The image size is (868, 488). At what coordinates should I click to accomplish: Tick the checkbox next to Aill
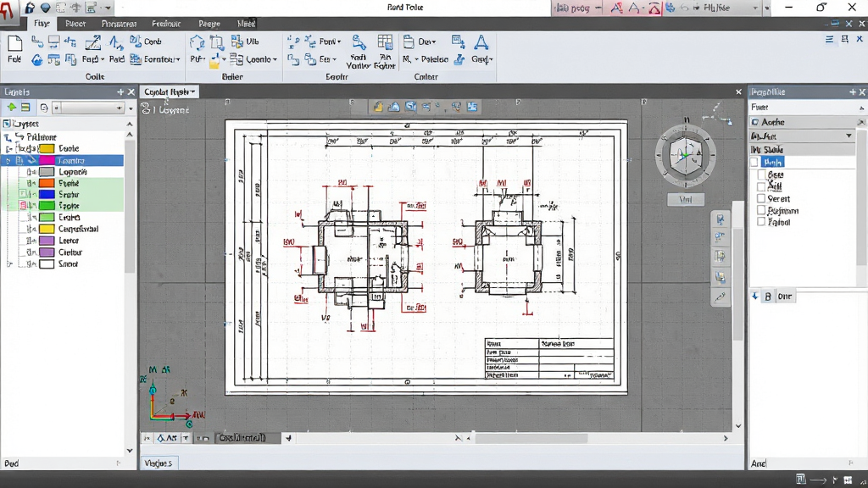pyautogui.click(x=761, y=186)
